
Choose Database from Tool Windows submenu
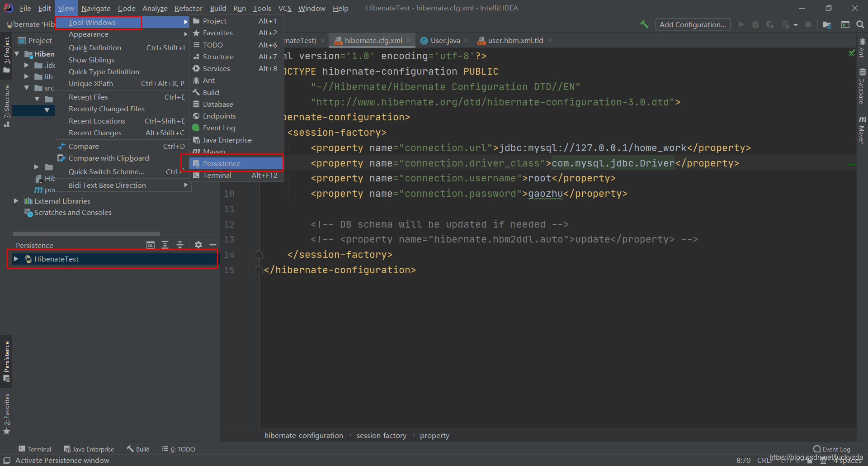236,104
